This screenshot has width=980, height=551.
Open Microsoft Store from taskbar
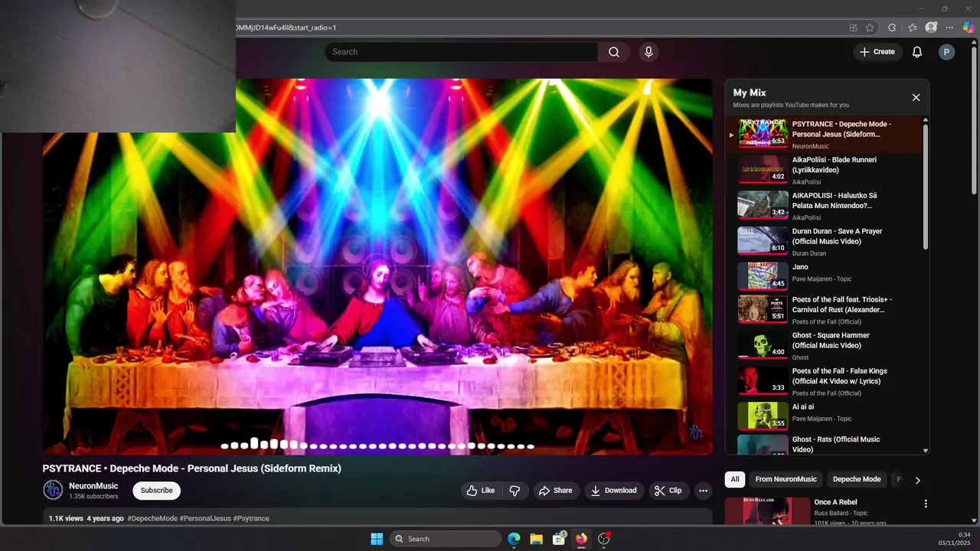point(559,539)
